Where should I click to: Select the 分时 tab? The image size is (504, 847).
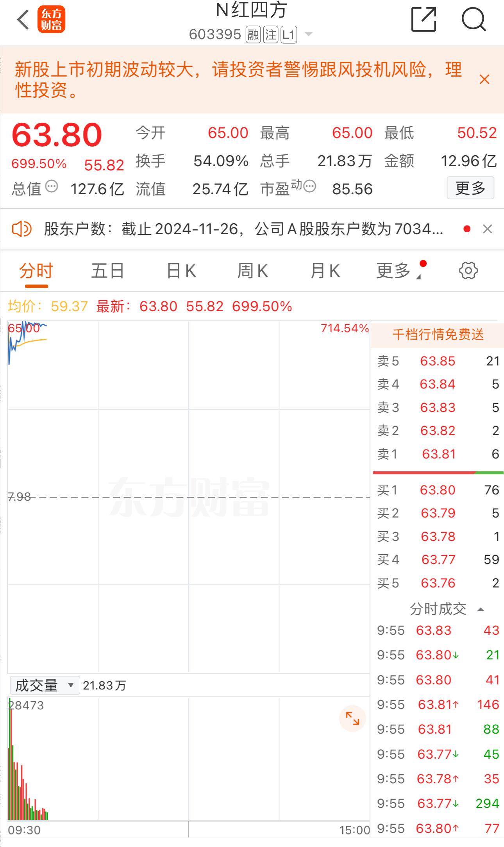pyautogui.click(x=36, y=271)
